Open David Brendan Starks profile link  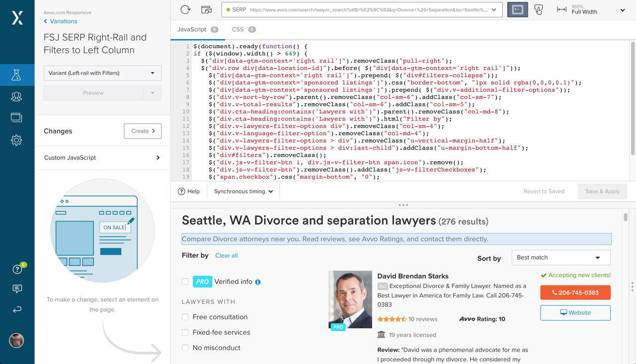coord(413,276)
